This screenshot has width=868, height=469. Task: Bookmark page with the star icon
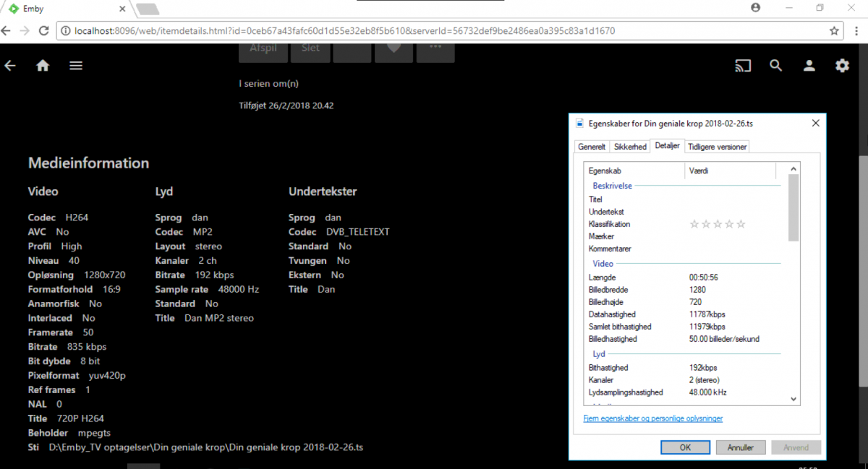pos(834,31)
